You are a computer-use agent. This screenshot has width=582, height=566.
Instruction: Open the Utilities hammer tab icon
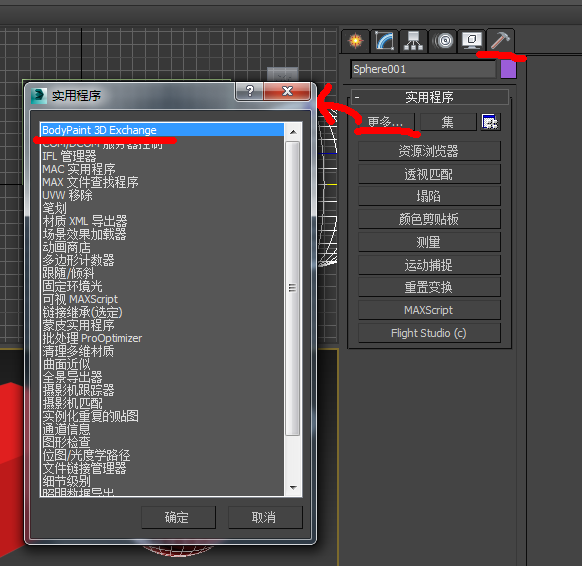pyautogui.click(x=500, y=41)
